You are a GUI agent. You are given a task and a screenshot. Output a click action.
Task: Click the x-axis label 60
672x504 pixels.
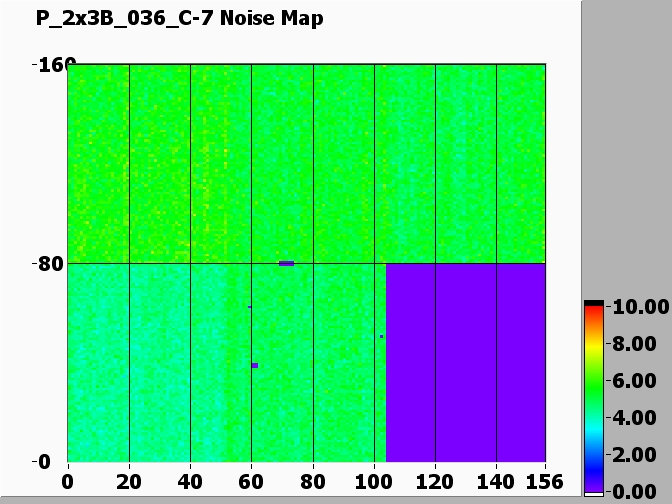[x=251, y=482]
